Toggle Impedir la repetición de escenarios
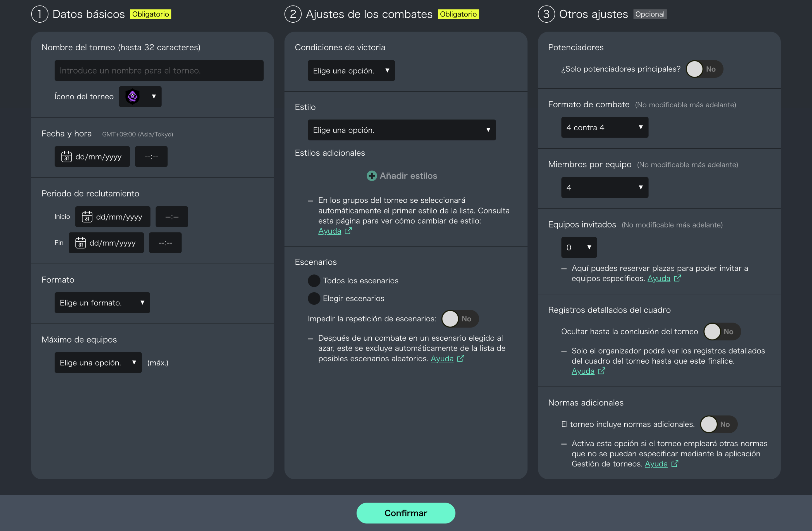 point(460,319)
